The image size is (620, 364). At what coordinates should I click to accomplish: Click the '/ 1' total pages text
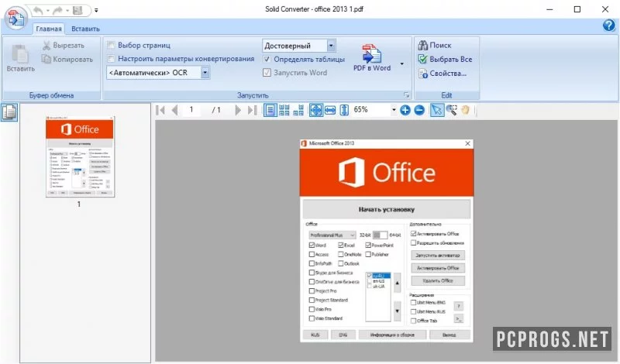[x=216, y=110]
